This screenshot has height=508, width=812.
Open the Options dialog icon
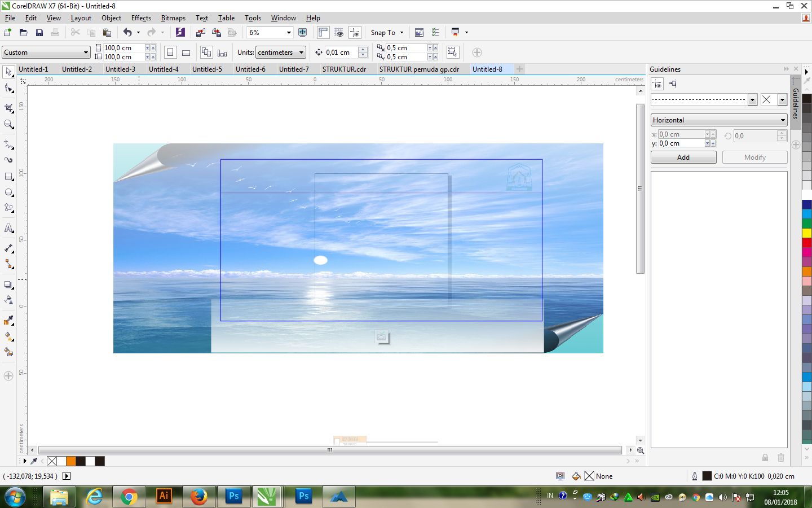[x=435, y=32]
